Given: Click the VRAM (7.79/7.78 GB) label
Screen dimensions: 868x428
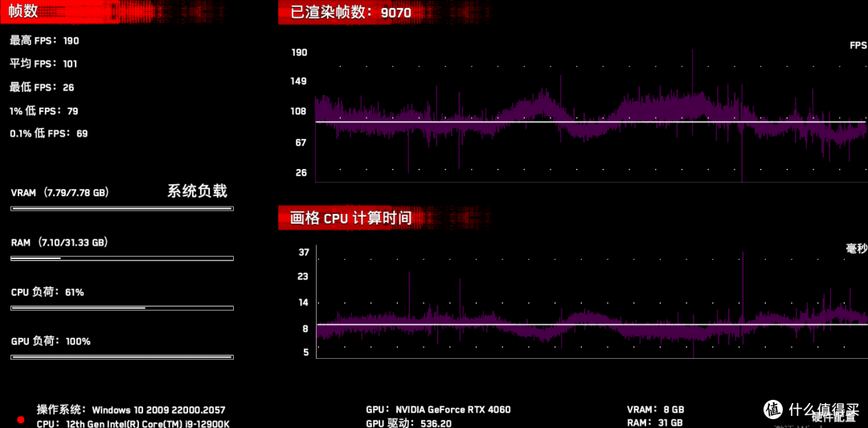Looking at the screenshot, I should [59, 193].
